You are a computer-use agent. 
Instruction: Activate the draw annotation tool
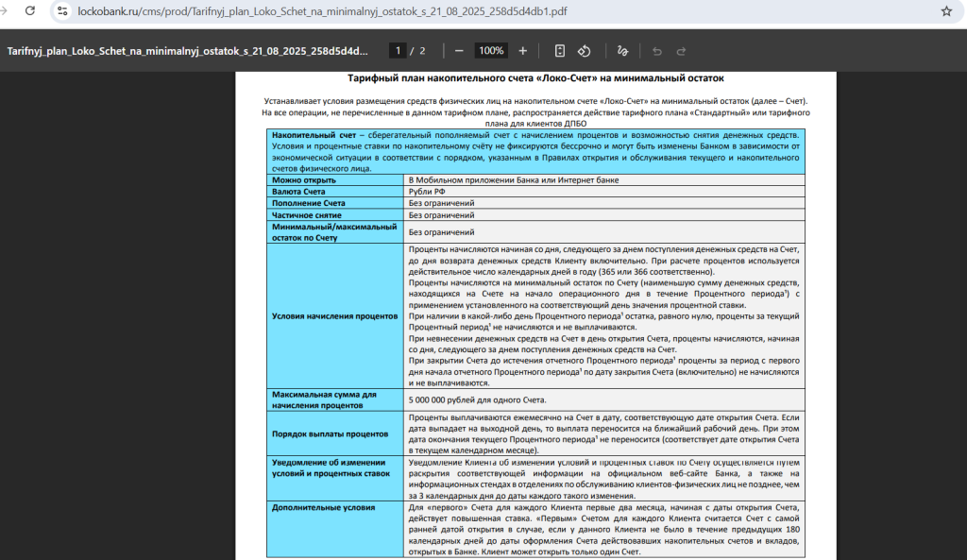pyautogui.click(x=623, y=51)
